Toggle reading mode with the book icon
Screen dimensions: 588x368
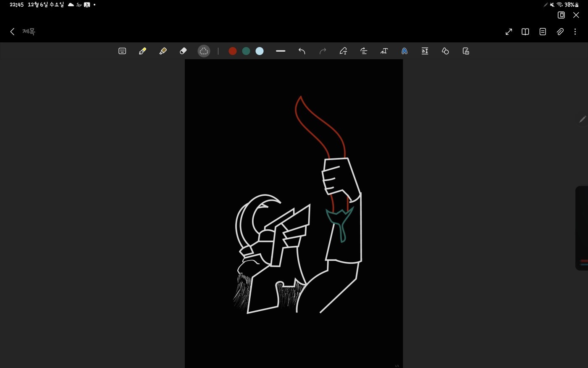click(525, 32)
